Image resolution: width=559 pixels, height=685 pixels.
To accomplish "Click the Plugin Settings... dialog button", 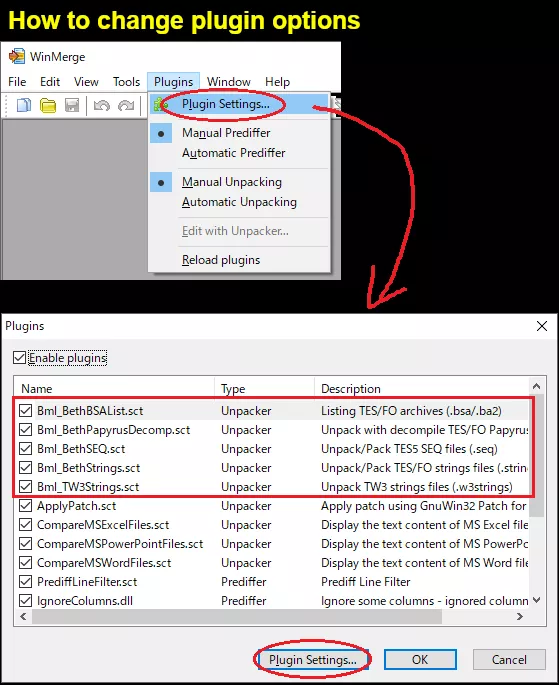I will point(312,659).
